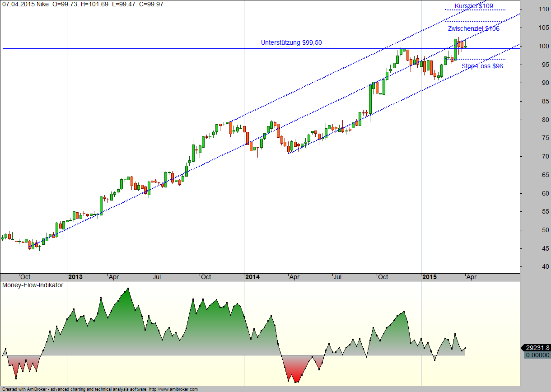The width and height of the screenshot is (551, 392).
Task: Click the 'Unterstützung $99,50' support label
Action: click(x=291, y=43)
